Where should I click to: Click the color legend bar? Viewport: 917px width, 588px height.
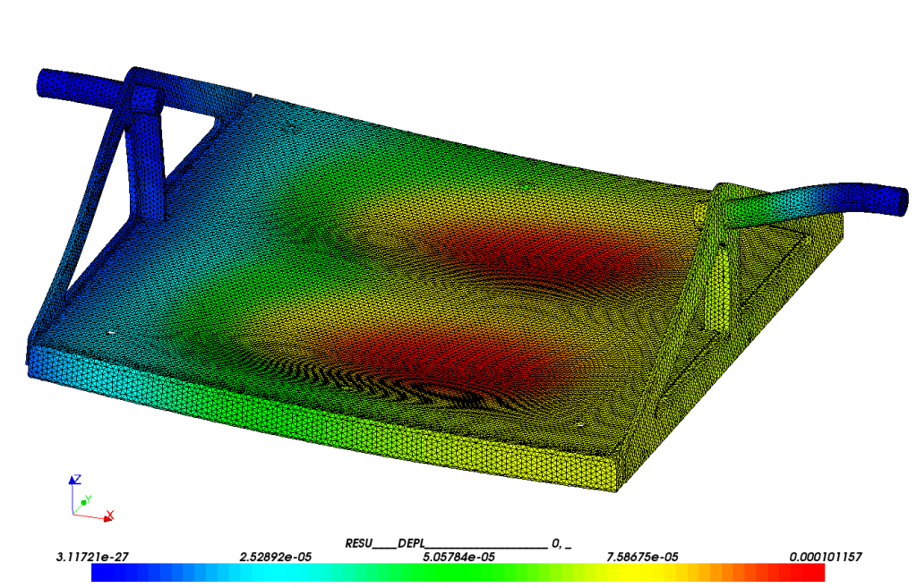tap(458, 572)
